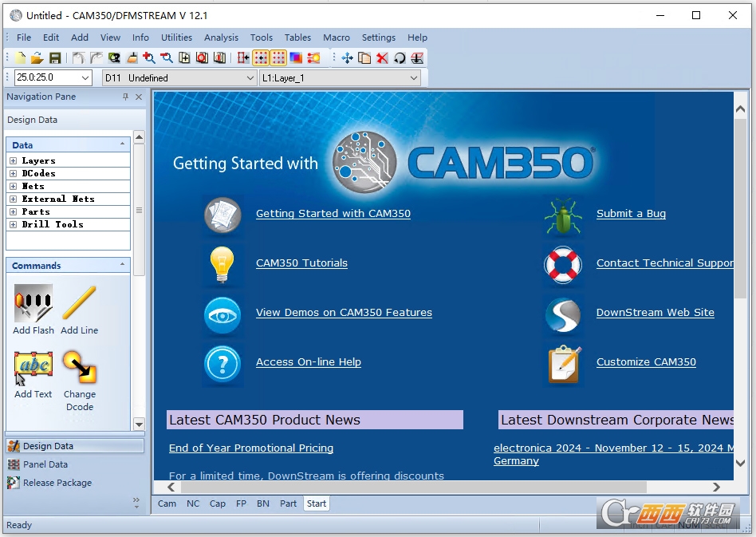Screen dimensions: 756x537
Task: Open the Analysis menu
Action: pyautogui.click(x=222, y=38)
